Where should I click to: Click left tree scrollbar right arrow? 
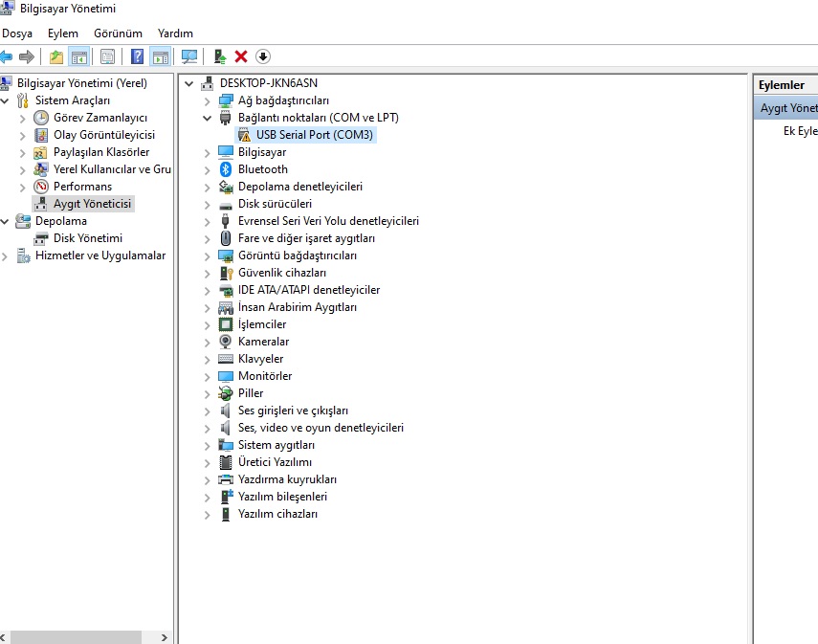(165, 637)
